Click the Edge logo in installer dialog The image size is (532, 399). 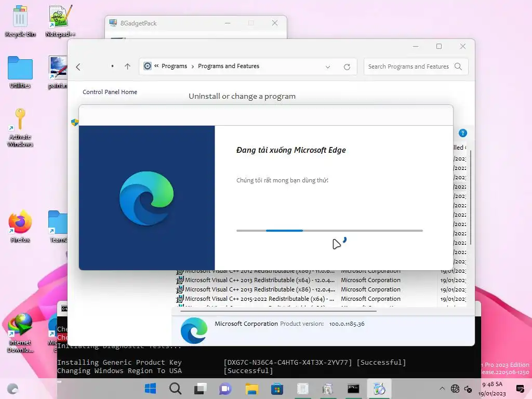pos(147,198)
